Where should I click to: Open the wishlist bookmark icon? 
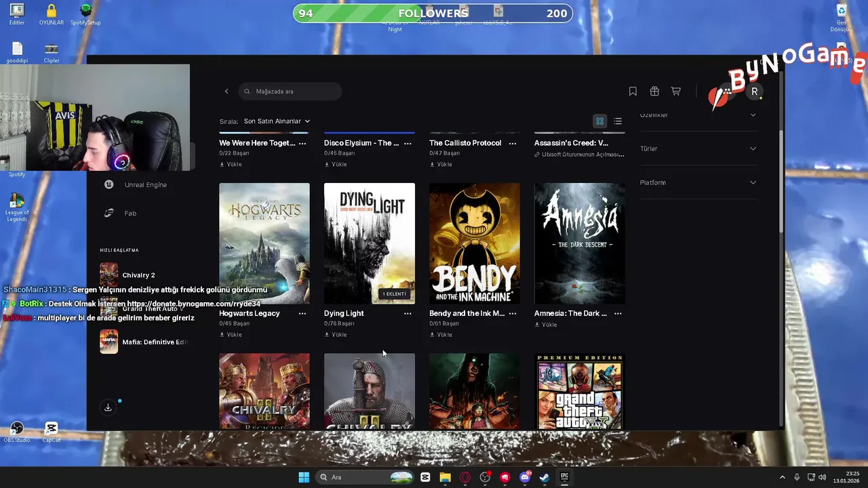point(633,91)
